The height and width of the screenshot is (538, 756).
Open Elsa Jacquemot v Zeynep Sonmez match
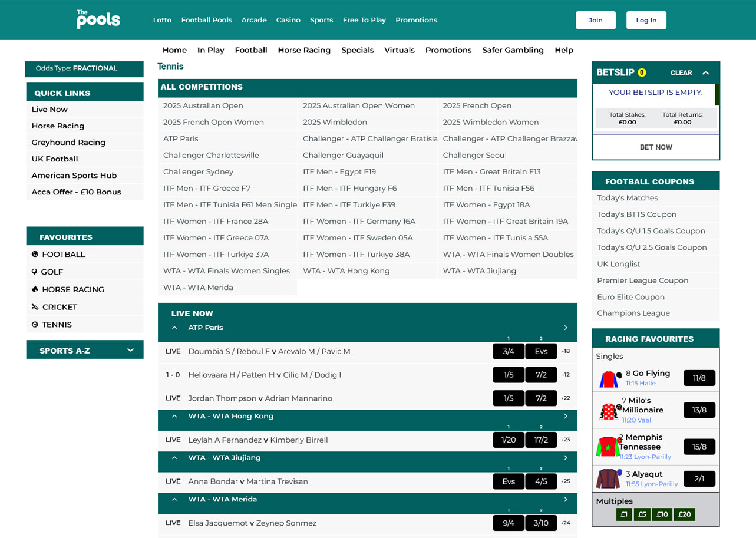click(x=252, y=523)
